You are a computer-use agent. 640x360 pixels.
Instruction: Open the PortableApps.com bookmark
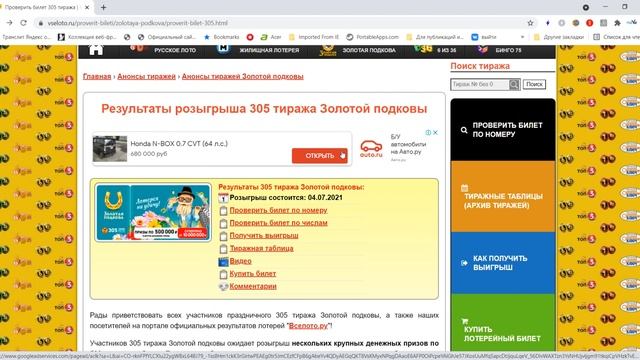point(372,37)
